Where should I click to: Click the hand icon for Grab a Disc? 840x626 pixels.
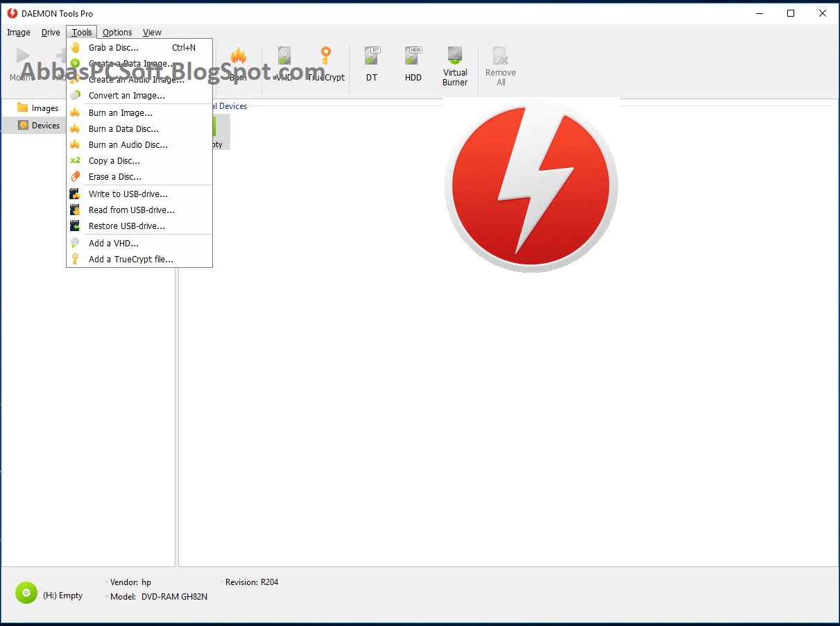pyautogui.click(x=76, y=48)
